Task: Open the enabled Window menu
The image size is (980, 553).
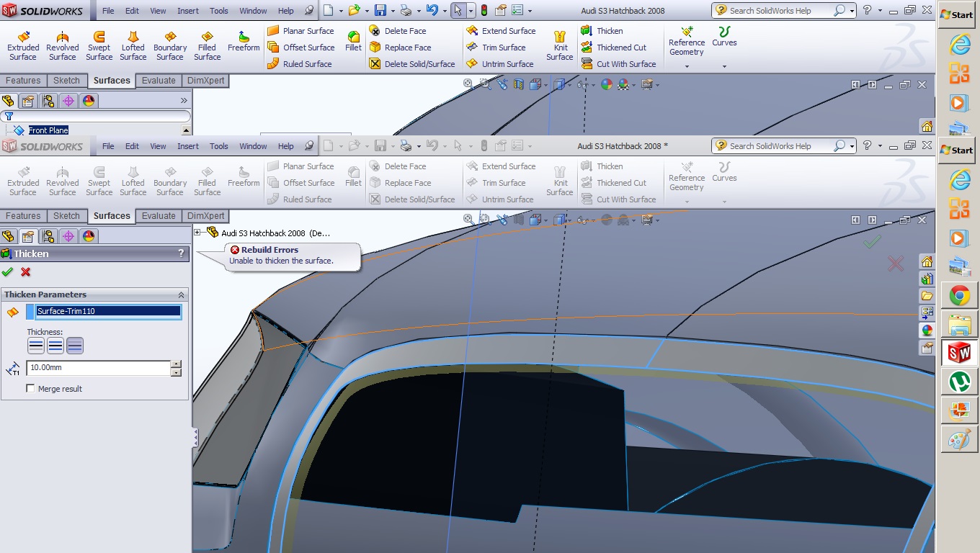Action: tap(253, 11)
